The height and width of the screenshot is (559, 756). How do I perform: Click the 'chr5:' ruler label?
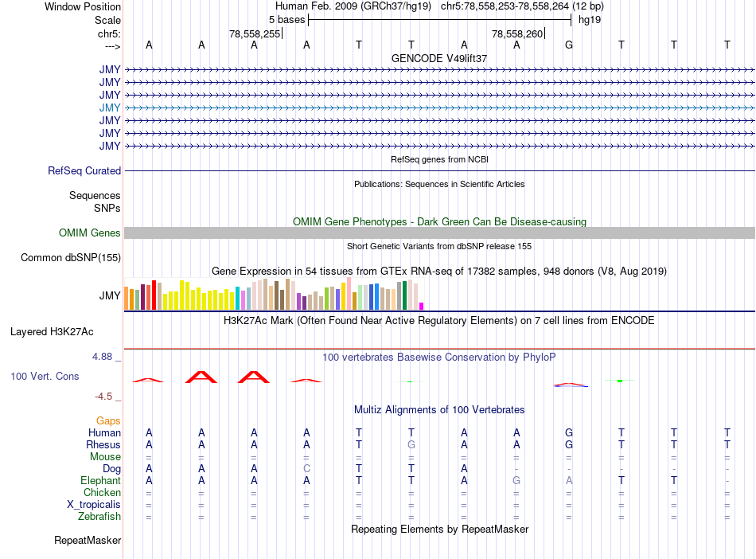[x=109, y=33]
